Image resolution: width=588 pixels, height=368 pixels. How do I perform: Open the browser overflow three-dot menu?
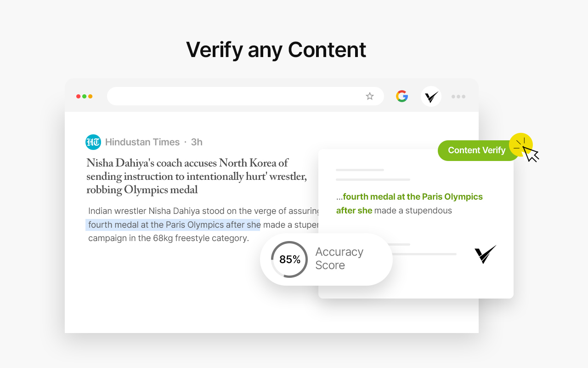point(458,96)
